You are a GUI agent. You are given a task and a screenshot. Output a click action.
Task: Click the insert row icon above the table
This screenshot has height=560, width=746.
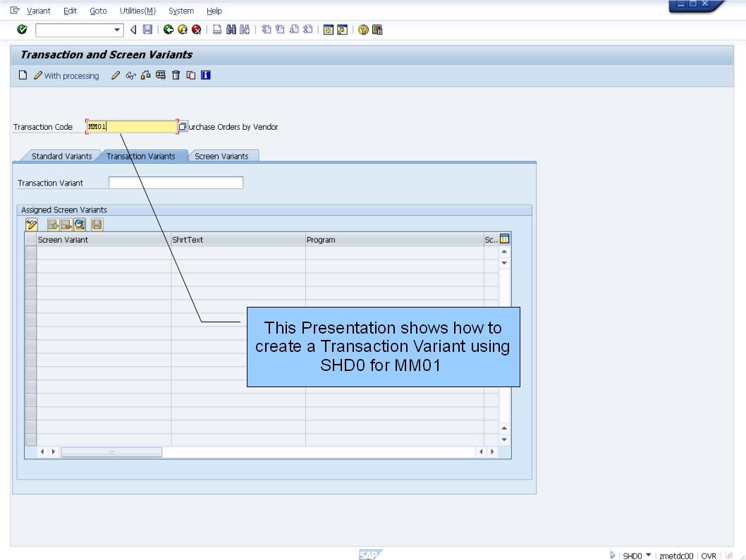point(54,224)
